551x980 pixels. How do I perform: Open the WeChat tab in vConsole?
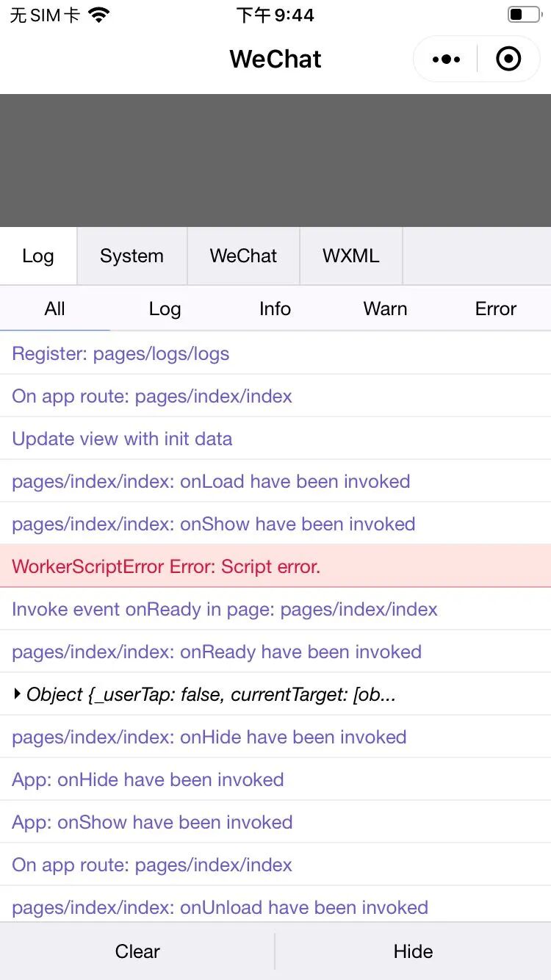243,256
